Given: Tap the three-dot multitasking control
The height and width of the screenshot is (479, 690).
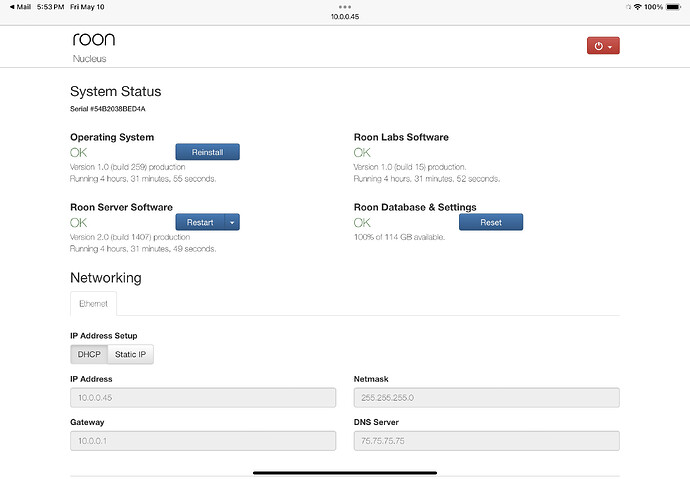Looking at the screenshot, I should point(345,7).
